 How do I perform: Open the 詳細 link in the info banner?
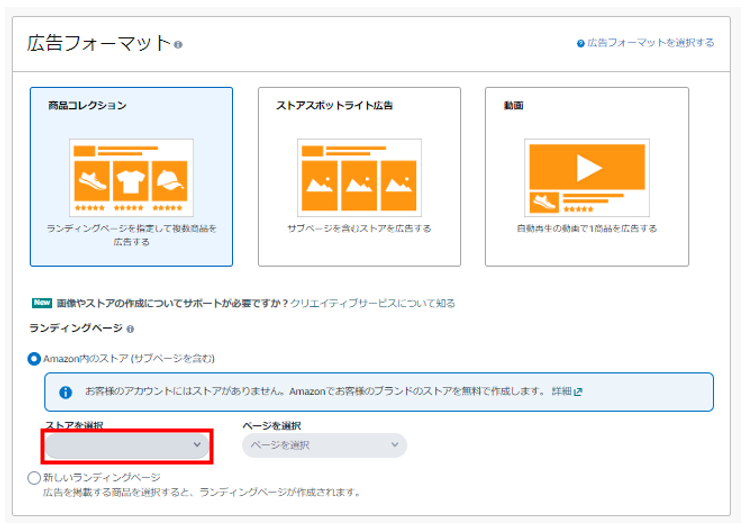561,391
